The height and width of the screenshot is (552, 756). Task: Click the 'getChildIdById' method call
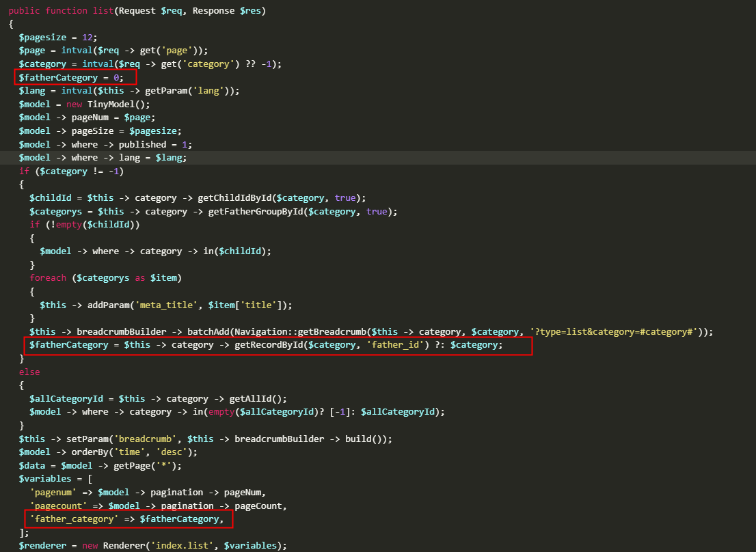pos(235,198)
